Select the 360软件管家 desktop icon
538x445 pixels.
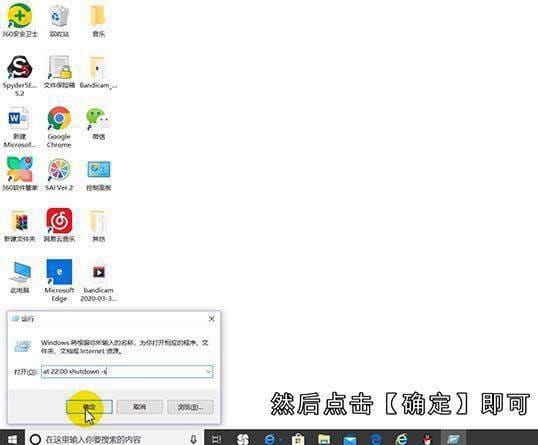point(20,174)
